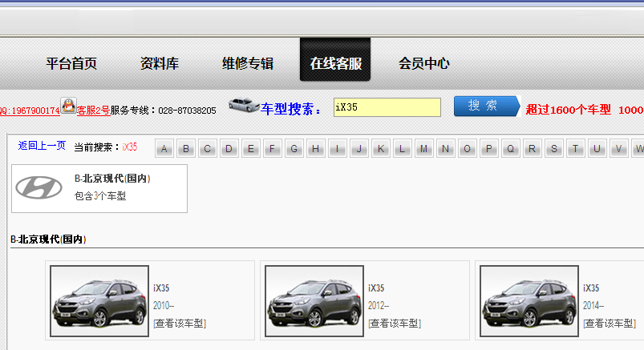Filter brands by letter Q
Image resolution: width=644 pixels, height=350 pixels.
pos(511,148)
